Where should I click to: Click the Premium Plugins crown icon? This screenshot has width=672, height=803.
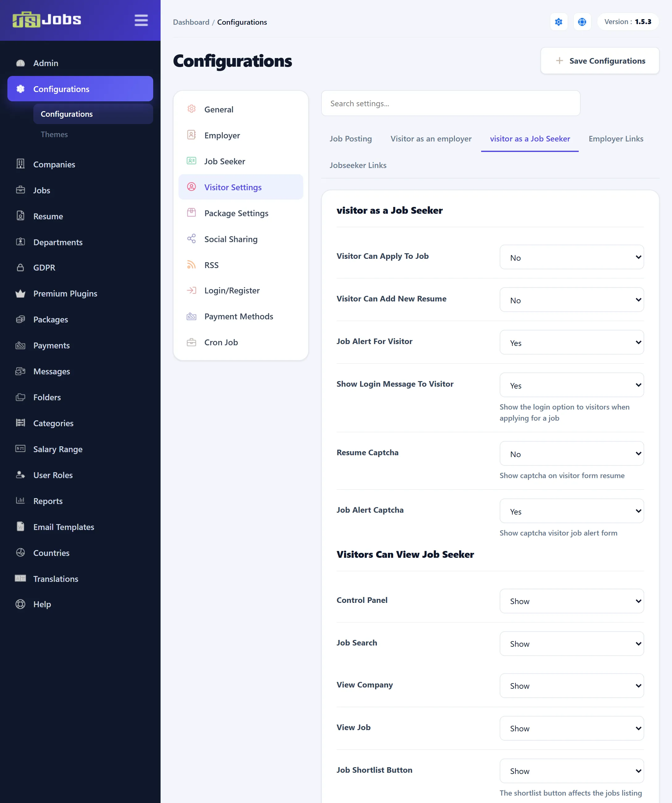(x=21, y=293)
